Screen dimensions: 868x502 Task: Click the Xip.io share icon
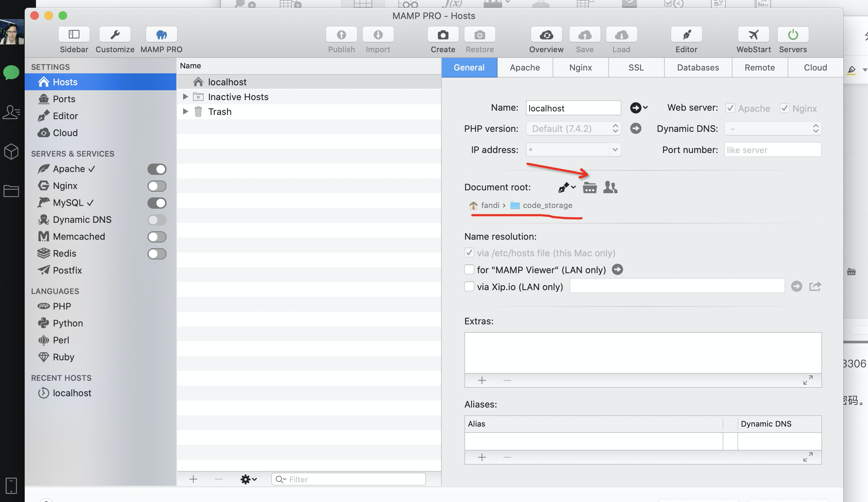pyautogui.click(x=815, y=286)
